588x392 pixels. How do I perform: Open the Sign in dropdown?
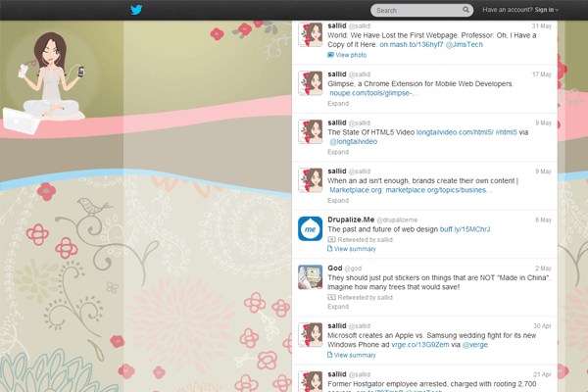point(546,10)
